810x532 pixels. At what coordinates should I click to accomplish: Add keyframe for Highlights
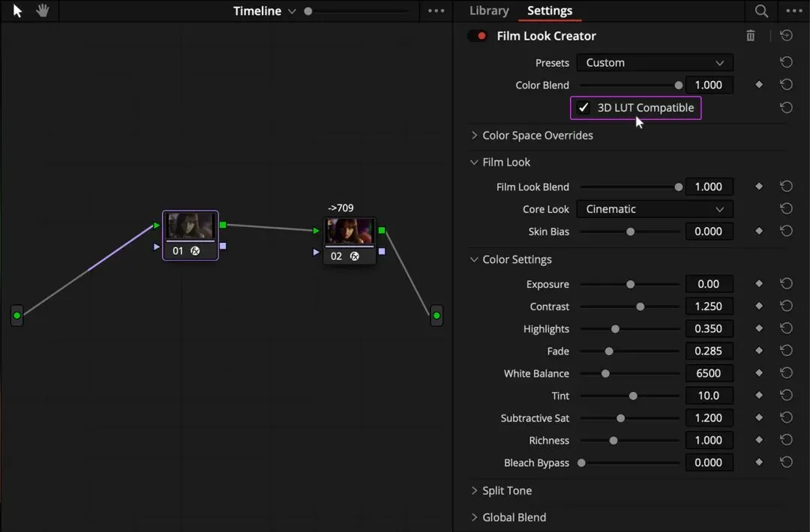[759, 328]
